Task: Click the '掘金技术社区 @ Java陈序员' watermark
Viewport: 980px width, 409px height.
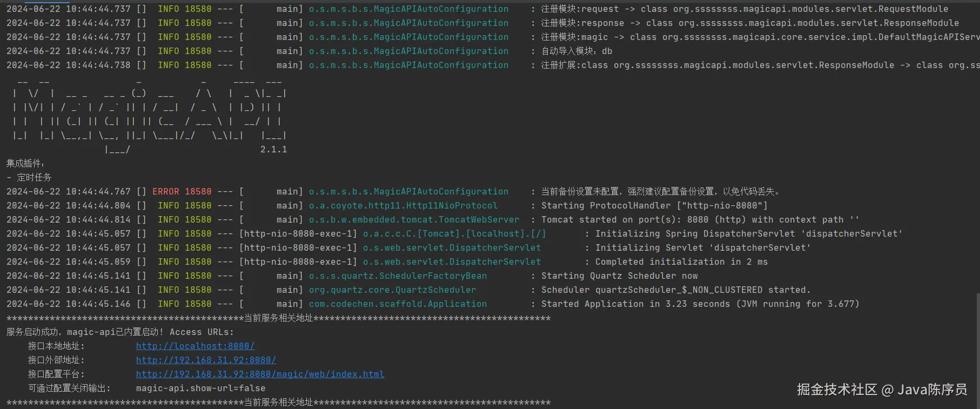Action: pos(882,390)
